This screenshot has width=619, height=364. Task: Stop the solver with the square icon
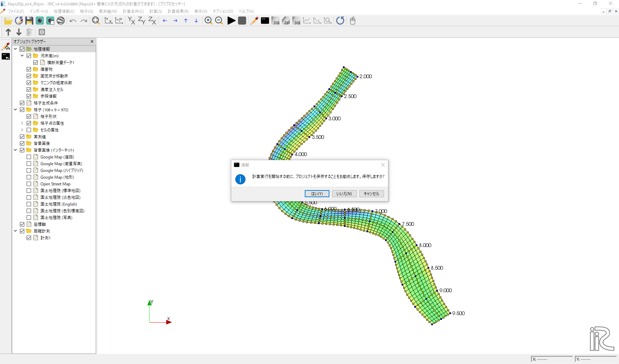click(242, 21)
